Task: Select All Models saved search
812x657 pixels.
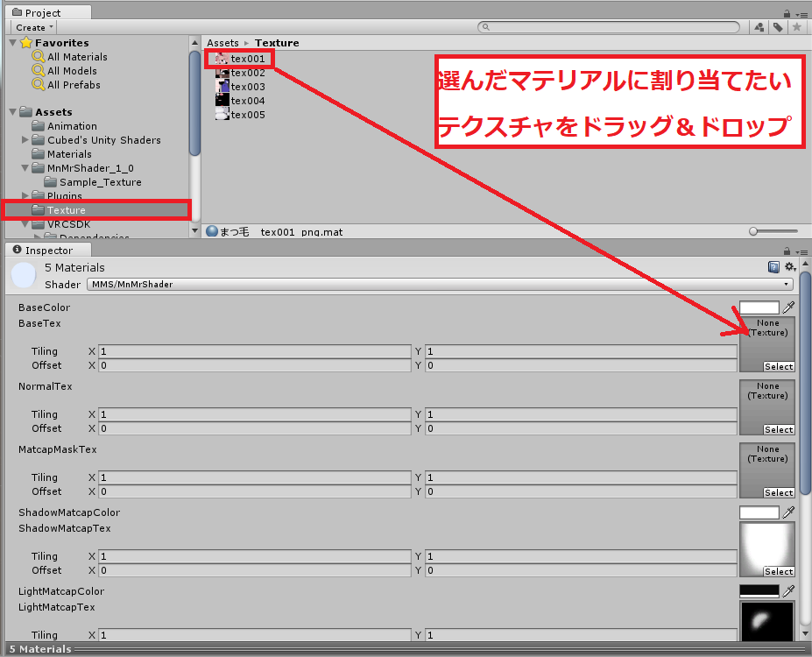Action: 72,71
